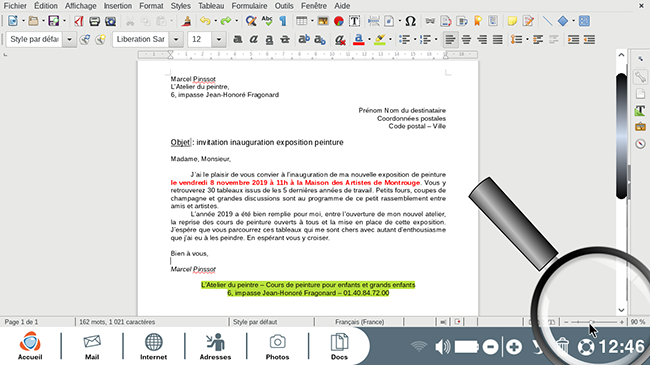Image resolution: width=650 pixels, height=365 pixels.
Task: Open the Édition menu
Action: pos(46,6)
